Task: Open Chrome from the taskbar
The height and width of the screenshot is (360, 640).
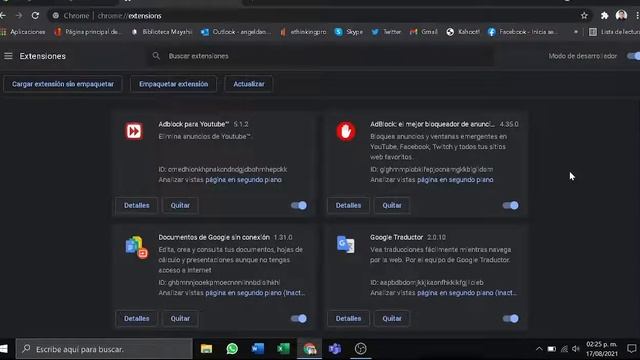Action: click(309, 349)
